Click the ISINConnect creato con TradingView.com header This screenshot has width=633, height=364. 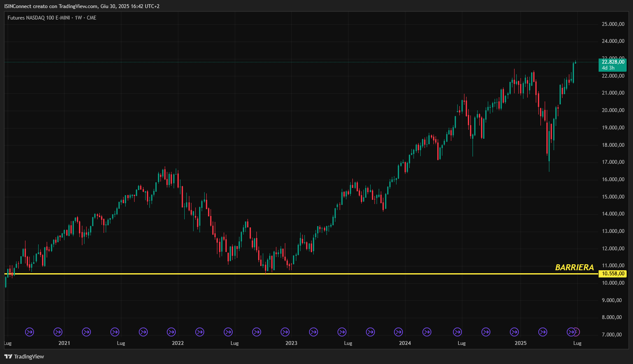tap(82, 6)
